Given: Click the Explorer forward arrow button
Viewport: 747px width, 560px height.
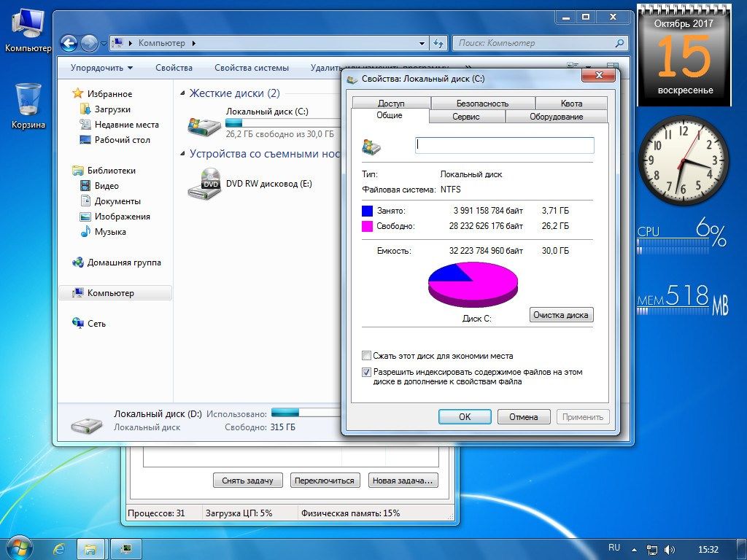Looking at the screenshot, I should point(89,43).
